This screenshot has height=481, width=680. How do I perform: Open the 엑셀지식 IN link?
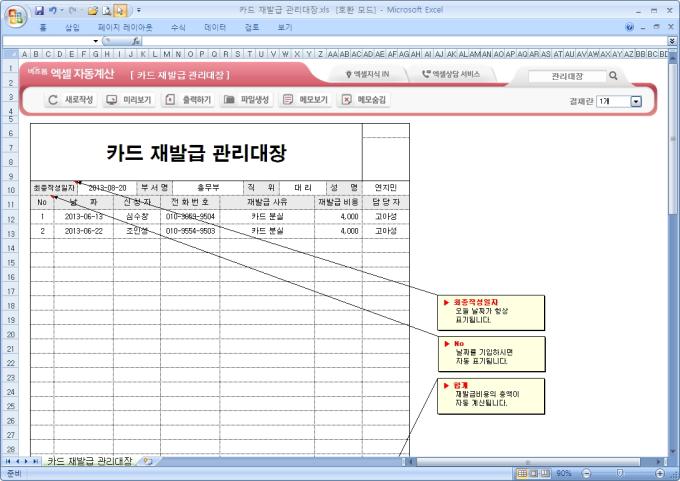tap(367, 74)
